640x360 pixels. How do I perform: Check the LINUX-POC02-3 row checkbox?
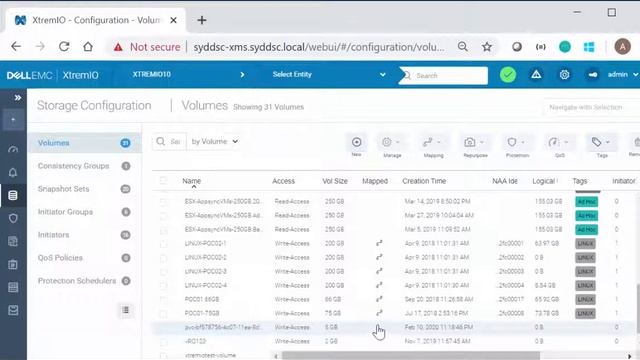point(163,271)
